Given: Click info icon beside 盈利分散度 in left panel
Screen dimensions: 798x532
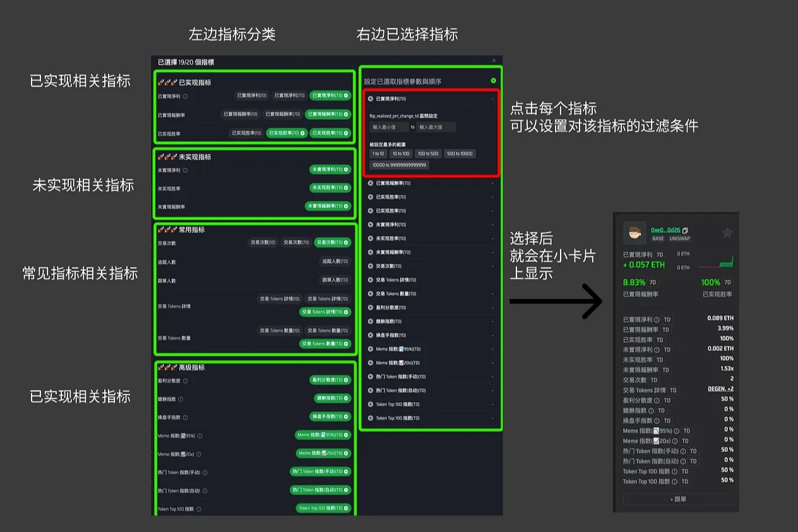Looking at the screenshot, I should coord(185,381).
